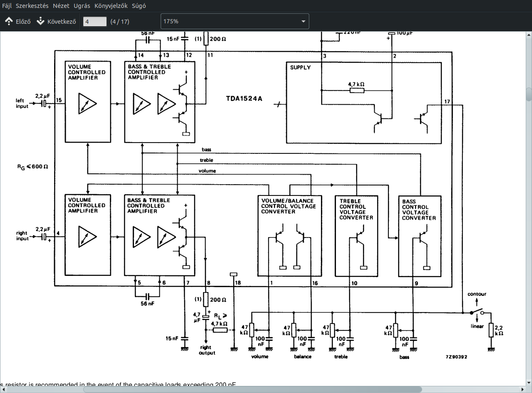532x393 pixels.
Task: Click the 'left input' label
Action: [22, 103]
